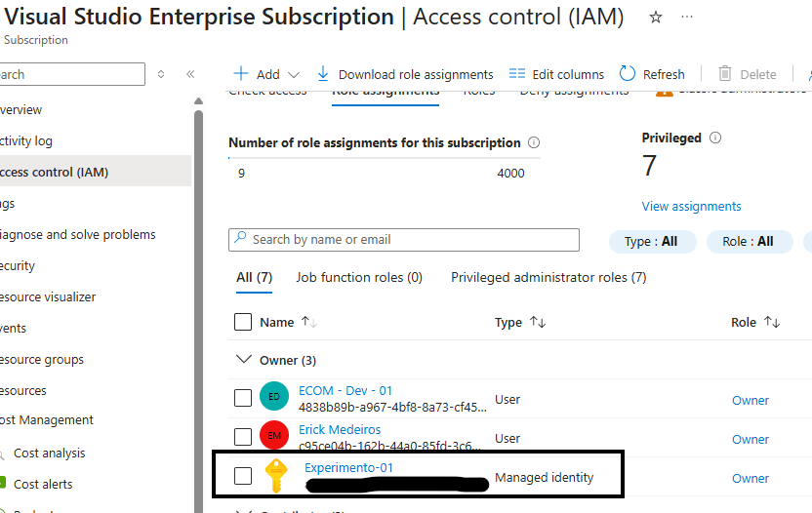Screen dimensions: 812x513
Task: Click the Delete trash icon
Action: click(x=725, y=74)
